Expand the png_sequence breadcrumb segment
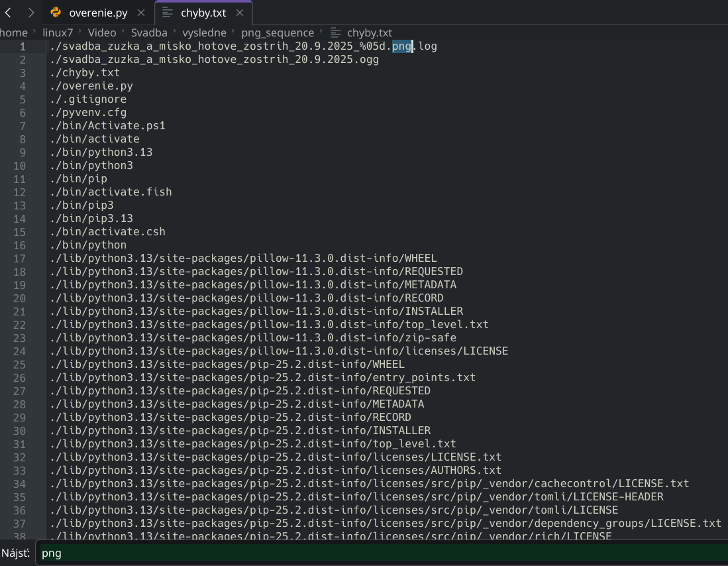Screen dimensions: 728x566 [x=278, y=32]
